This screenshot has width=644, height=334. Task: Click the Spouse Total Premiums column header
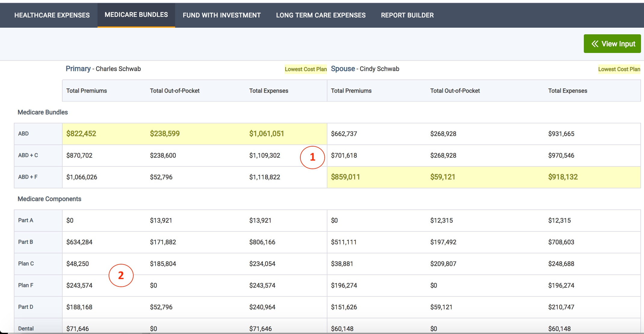tap(351, 91)
